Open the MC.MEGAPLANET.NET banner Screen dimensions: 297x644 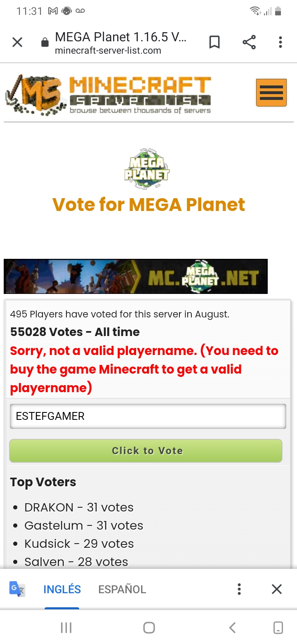[136, 276]
